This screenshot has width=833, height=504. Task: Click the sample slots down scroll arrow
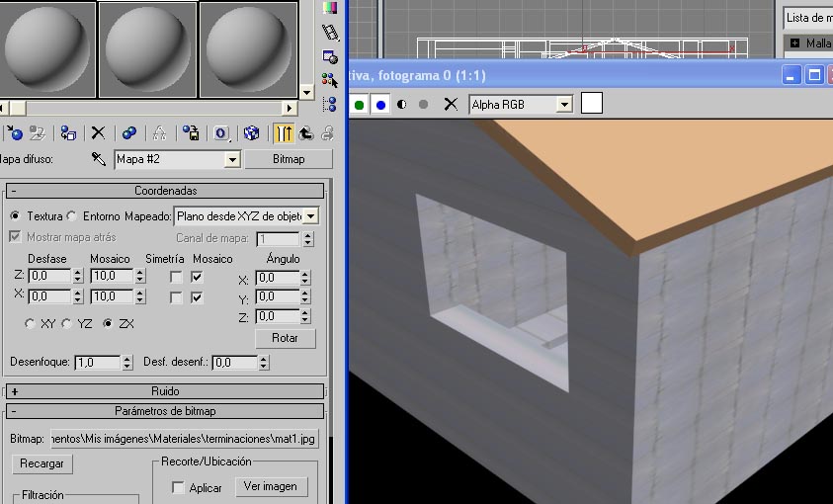306,93
